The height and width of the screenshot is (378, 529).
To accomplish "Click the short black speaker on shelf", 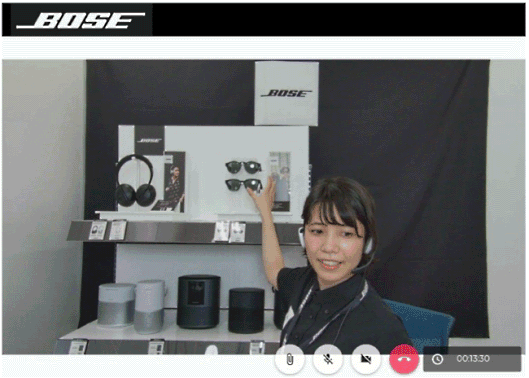I will point(246,310).
